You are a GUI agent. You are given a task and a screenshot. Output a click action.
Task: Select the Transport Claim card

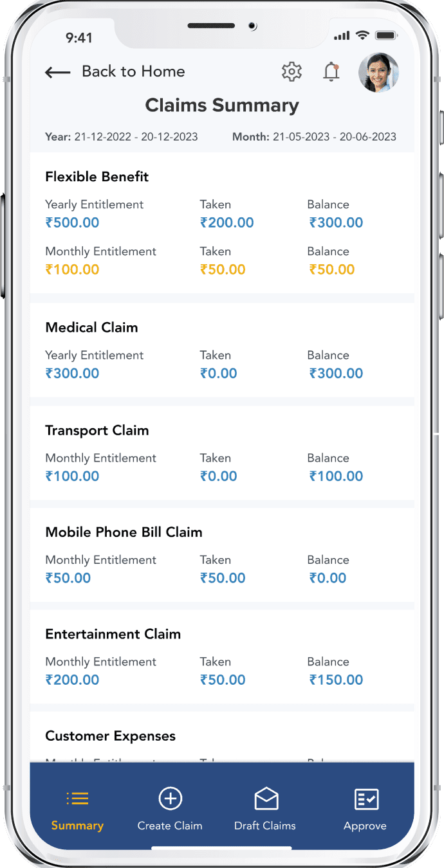pyautogui.click(x=222, y=453)
